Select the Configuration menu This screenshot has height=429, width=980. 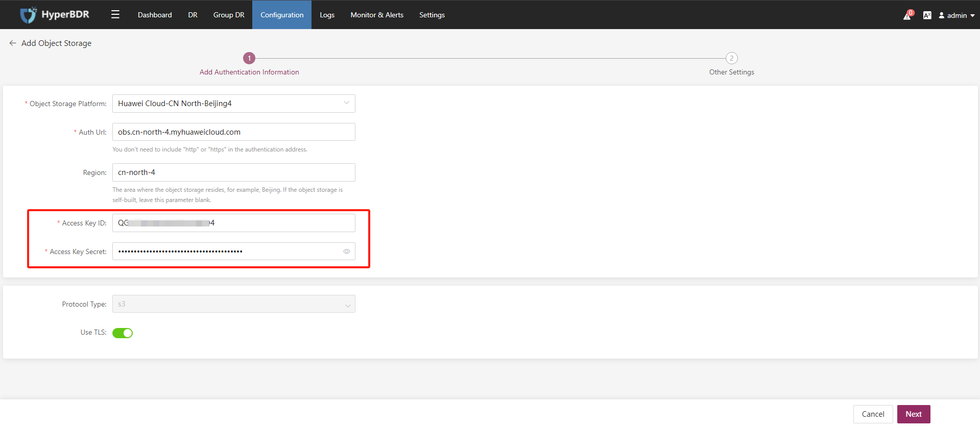pos(282,15)
